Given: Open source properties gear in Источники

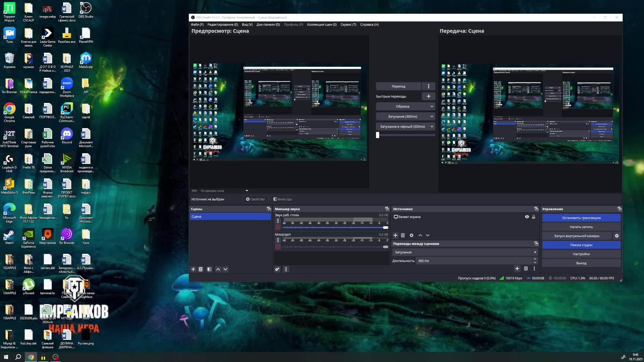Looking at the screenshot, I should tap(412, 235).
